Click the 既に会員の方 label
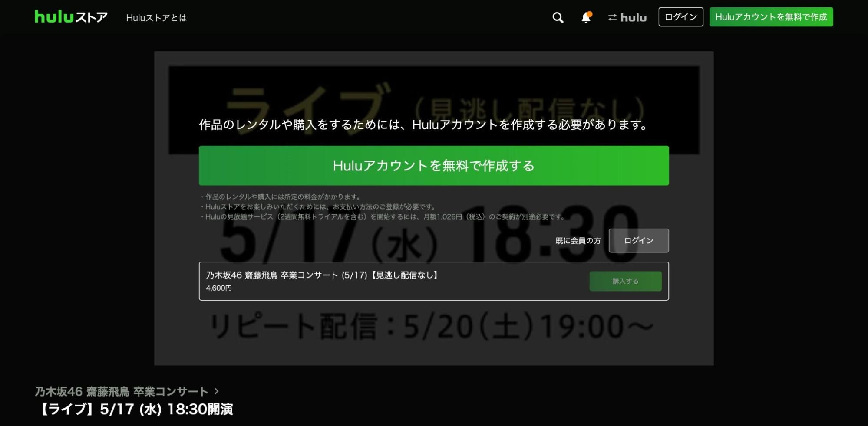Screen dimensions: 868x426 pos(578,241)
